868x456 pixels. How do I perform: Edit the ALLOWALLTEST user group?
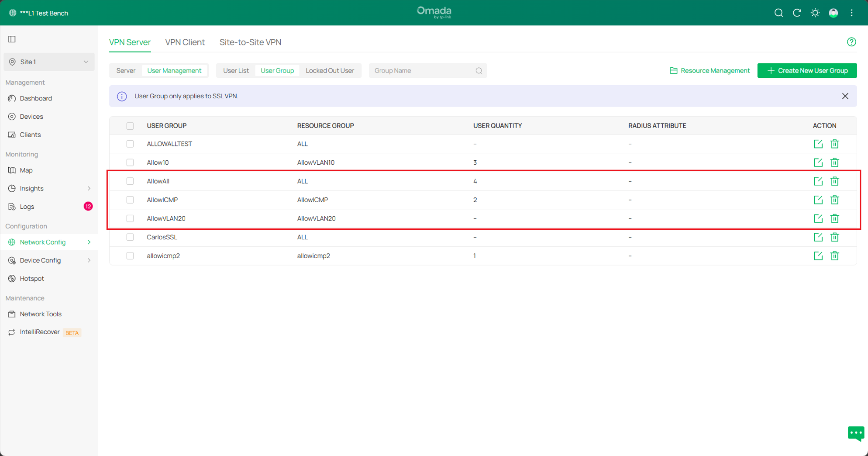(x=818, y=144)
